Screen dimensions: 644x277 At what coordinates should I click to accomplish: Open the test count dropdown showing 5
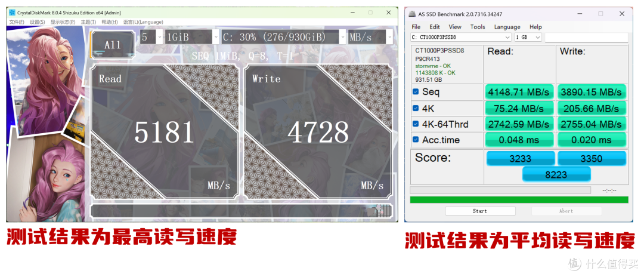click(x=151, y=37)
